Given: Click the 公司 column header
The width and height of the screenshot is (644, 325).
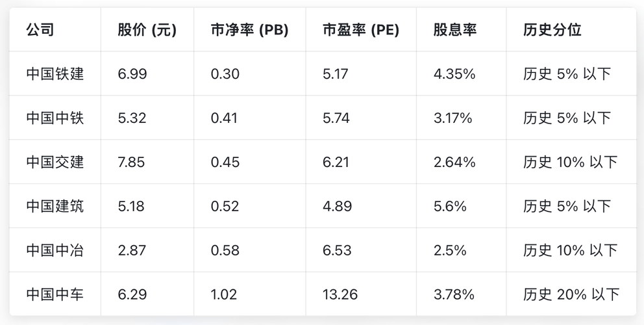Looking at the screenshot, I should (x=40, y=30).
